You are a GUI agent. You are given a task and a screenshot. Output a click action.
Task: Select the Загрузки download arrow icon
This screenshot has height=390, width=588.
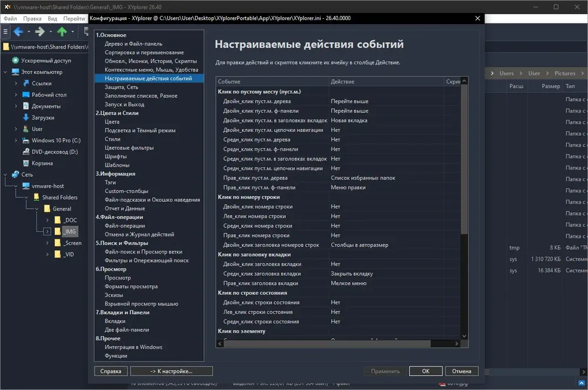coord(26,118)
